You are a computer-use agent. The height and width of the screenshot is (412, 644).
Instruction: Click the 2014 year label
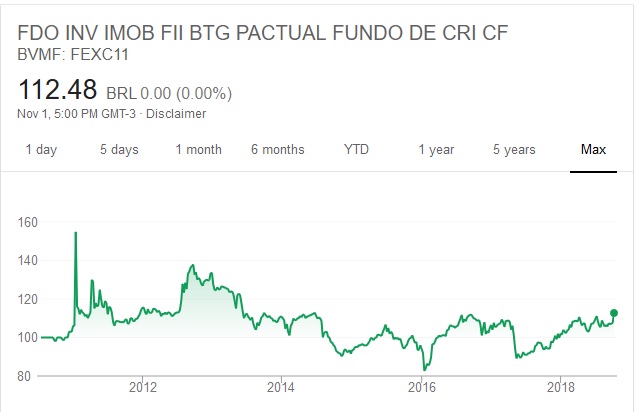pyautogui.click(x=283, y=387)
